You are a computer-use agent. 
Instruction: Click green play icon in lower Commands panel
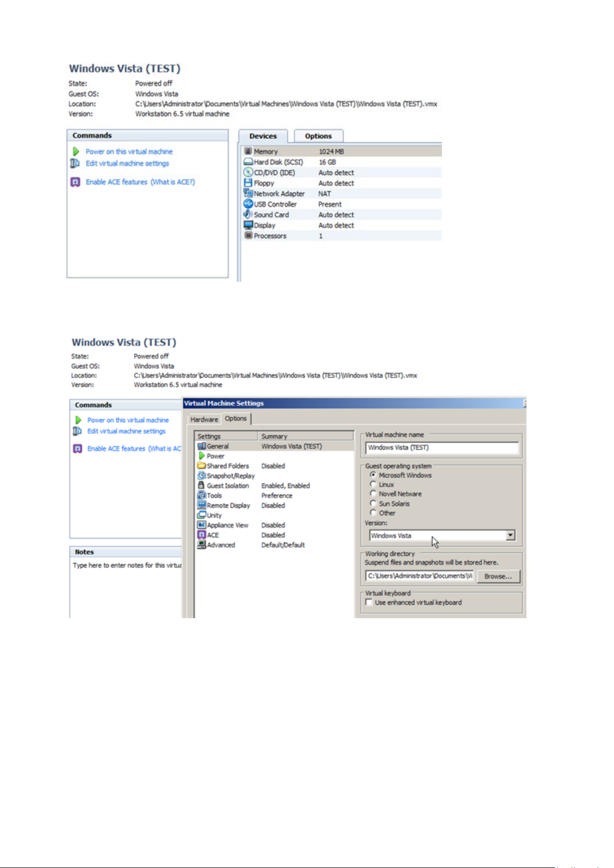(78, 420)
